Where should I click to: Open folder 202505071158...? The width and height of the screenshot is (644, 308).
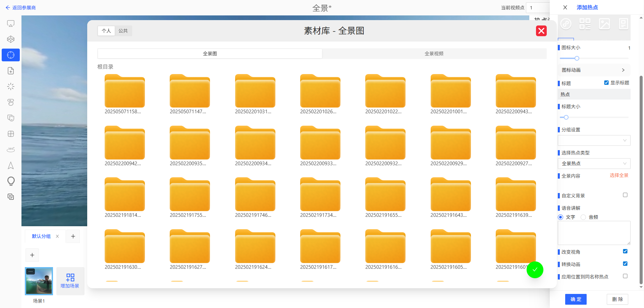124,91
